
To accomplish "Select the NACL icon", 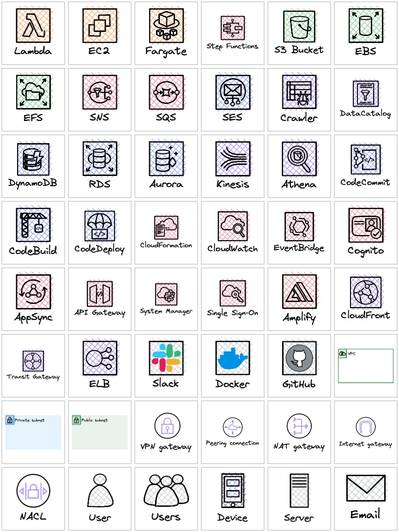I will click(x=33, y=490).
